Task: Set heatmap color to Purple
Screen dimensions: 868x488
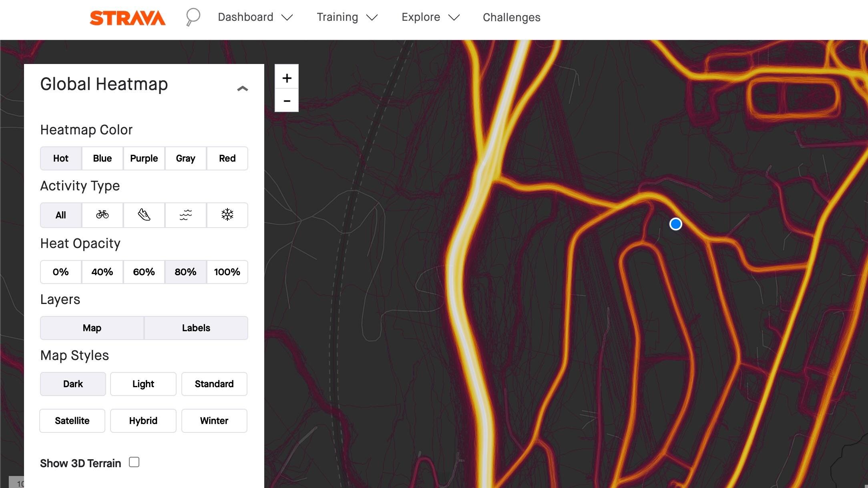Action: tap(144, 158)
